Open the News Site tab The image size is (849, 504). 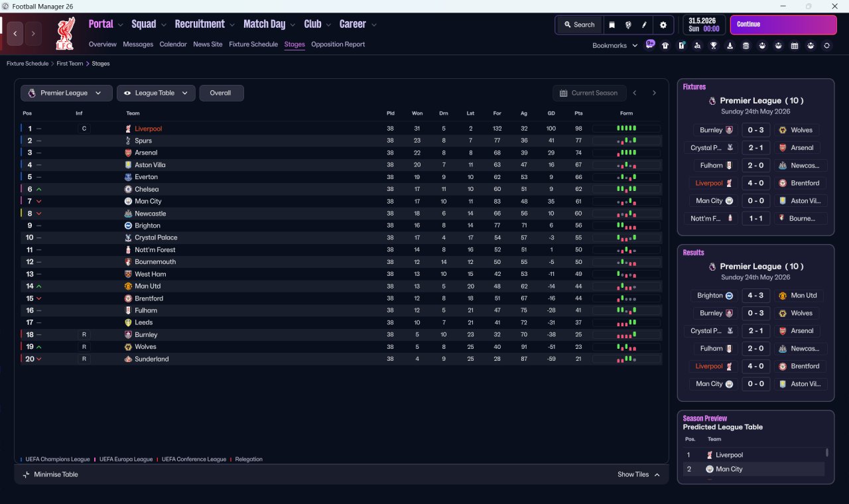coord(208,44)
